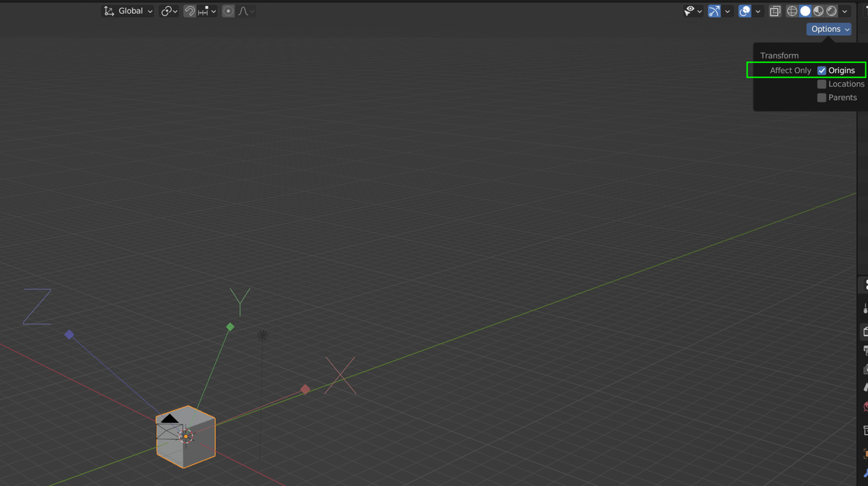
Task: Switch to wireframe viewport shading
Action: click(x=792, y=11)
